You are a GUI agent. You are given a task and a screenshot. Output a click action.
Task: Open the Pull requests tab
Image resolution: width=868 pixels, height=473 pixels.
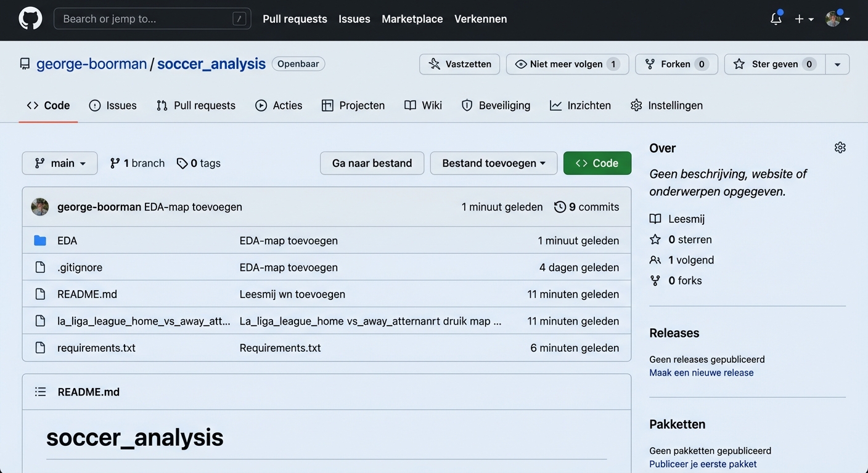tap(195, 105)
